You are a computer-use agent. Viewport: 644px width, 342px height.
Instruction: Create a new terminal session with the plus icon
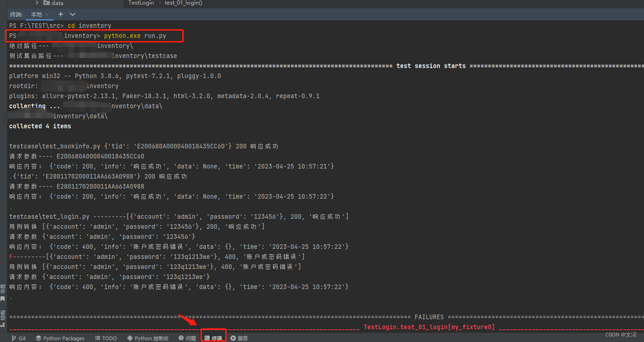tap(61, 14)
